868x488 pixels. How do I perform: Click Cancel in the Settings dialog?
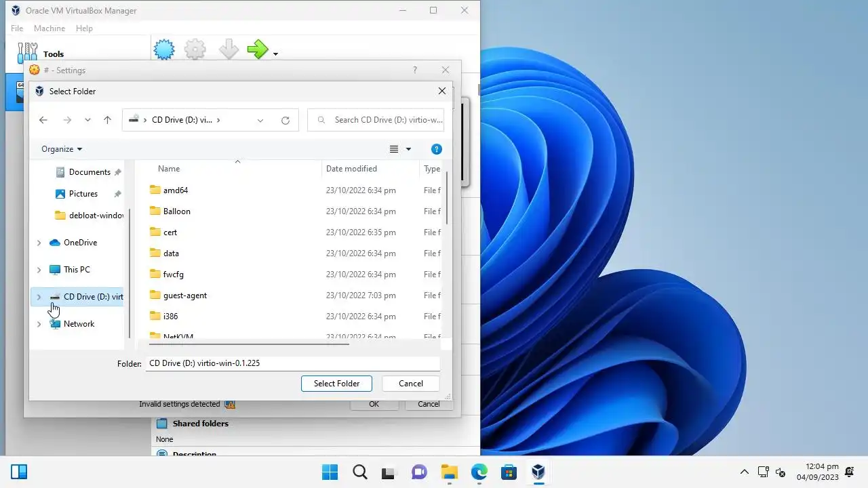tap(429, 404)
